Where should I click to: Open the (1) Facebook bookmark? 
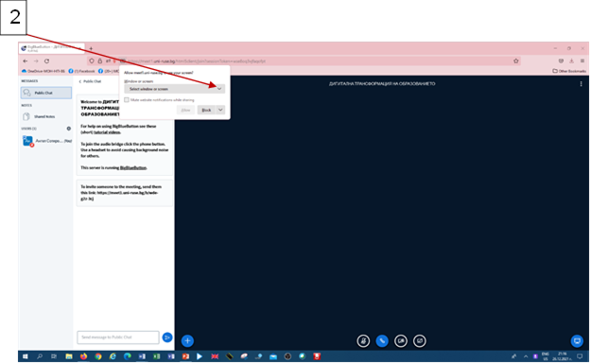tap(81, 71)
